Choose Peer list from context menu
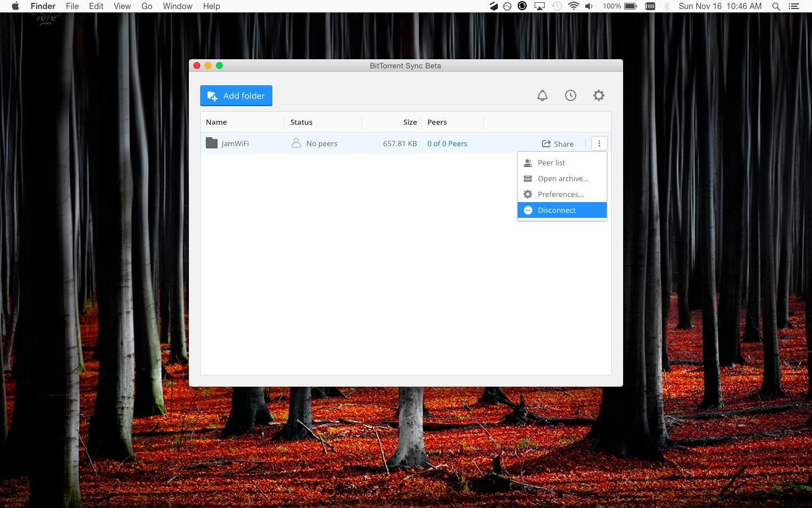Image resolution: width=812 pixels, height=508 pixels. click(562, 163)
